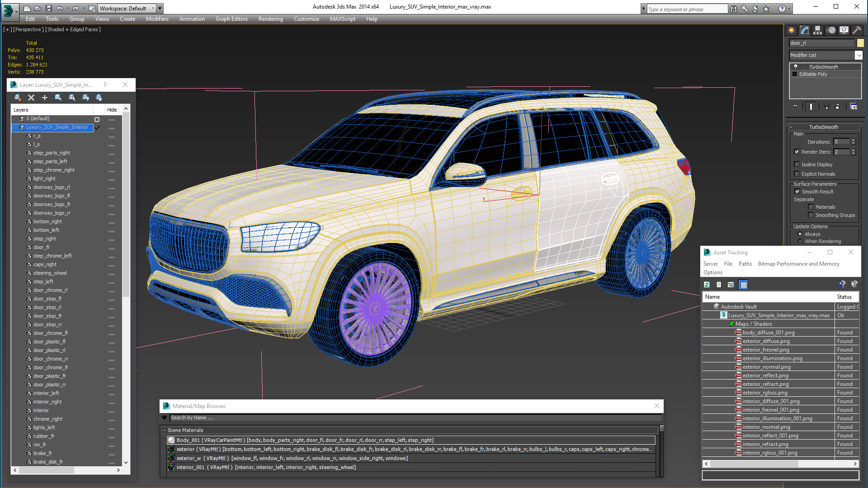The width and height of the screenshot is (868, 488).
Task: Enable Explicit Normals checkbox
Action: tap(797, 174)
